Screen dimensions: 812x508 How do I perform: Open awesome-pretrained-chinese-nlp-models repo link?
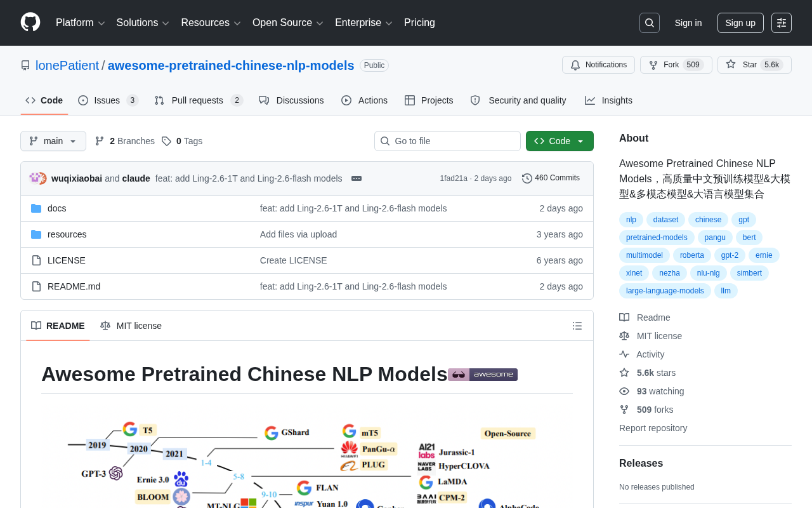pyautogui.click(x=231, y=65)
